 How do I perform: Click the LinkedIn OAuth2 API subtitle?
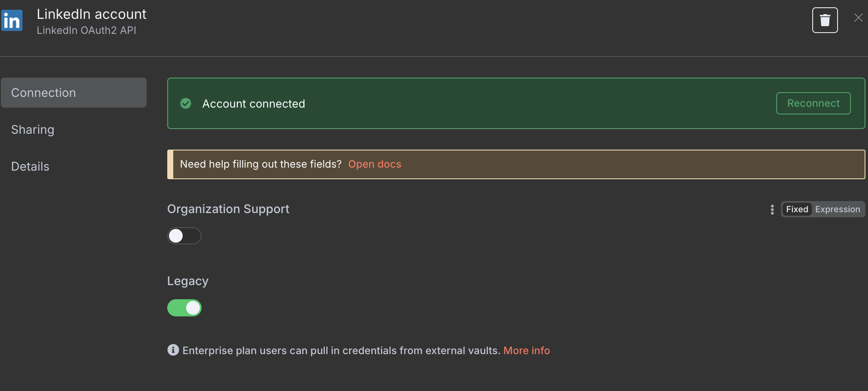pos(86,30)
